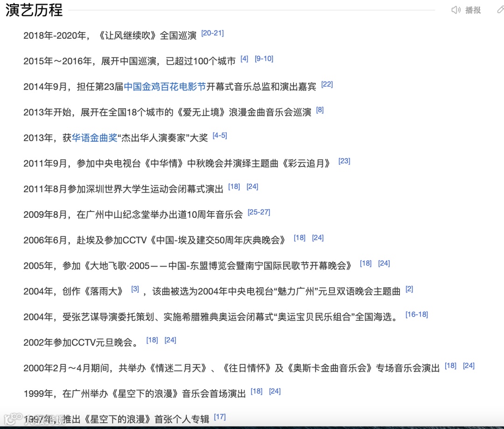Viewport: 504px width, 429px height.
Task: Click the 播报 read-aloud button label
Action: [473, 10]
